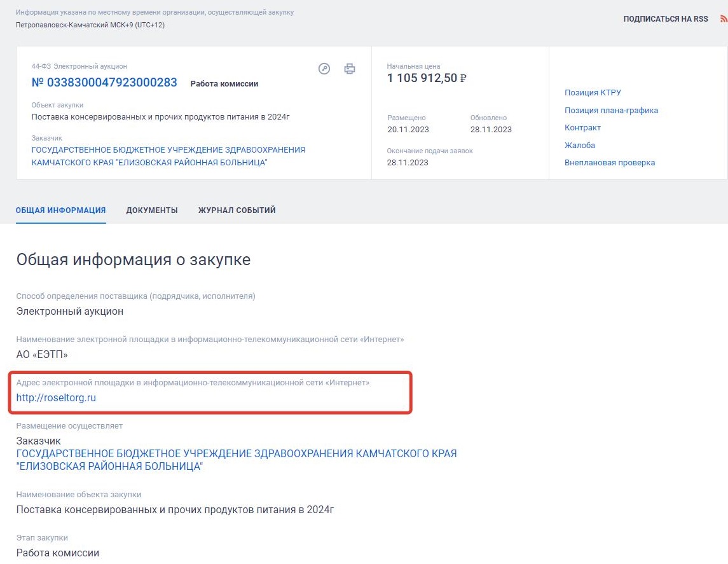Switch to ОБЩАЯ ИНФОРМАЦИЯ tab
728x564 pixels.
pos(61,210)
